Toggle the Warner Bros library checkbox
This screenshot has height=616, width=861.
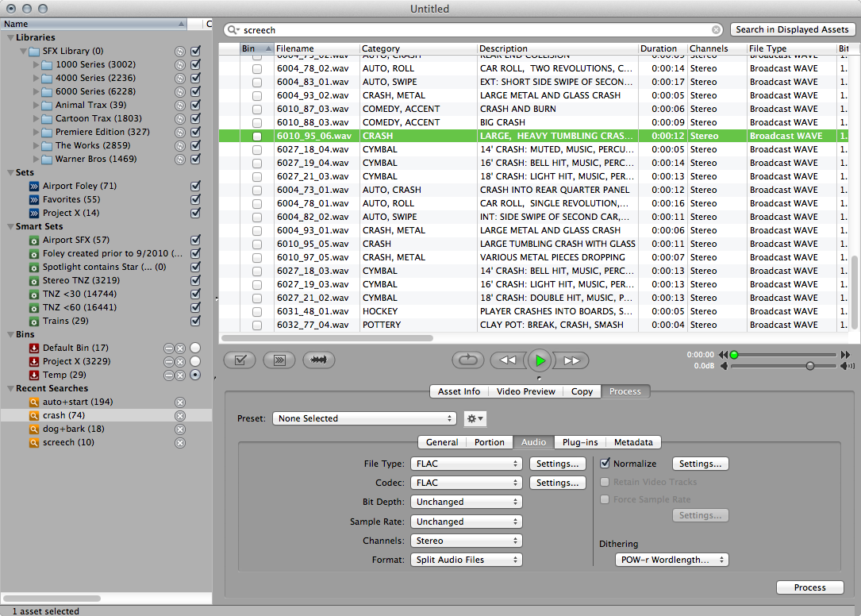pos(196,159)
